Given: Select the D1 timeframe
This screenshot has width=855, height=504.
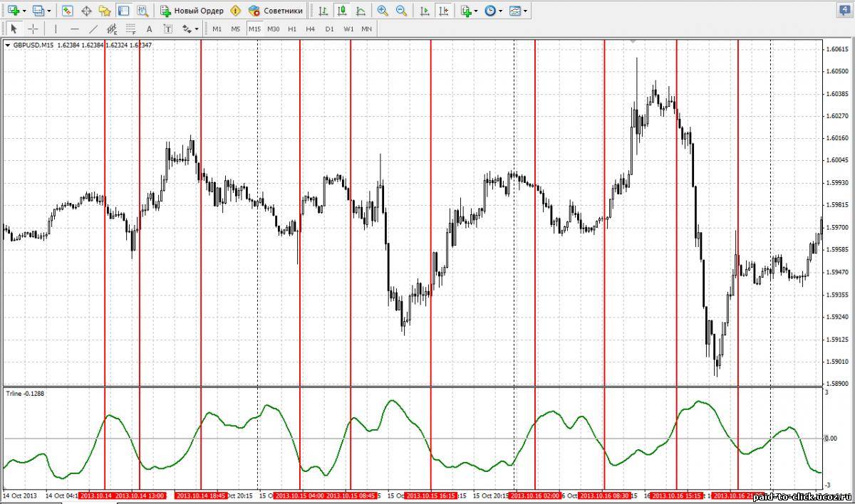Looking at the screenshot, I should [329, 29].
